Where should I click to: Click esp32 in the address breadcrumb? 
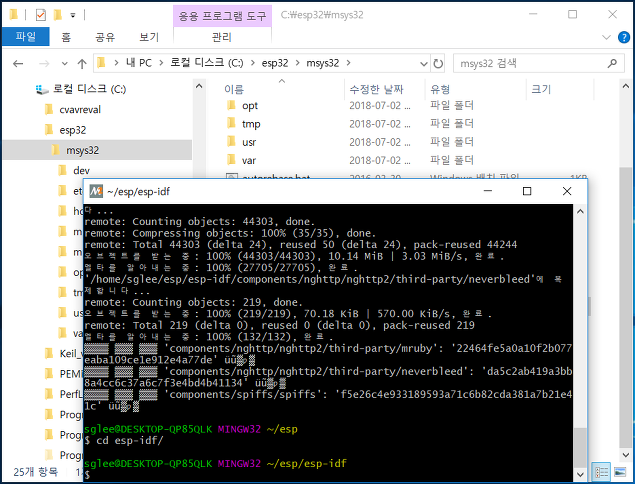(x=275, y=63)
